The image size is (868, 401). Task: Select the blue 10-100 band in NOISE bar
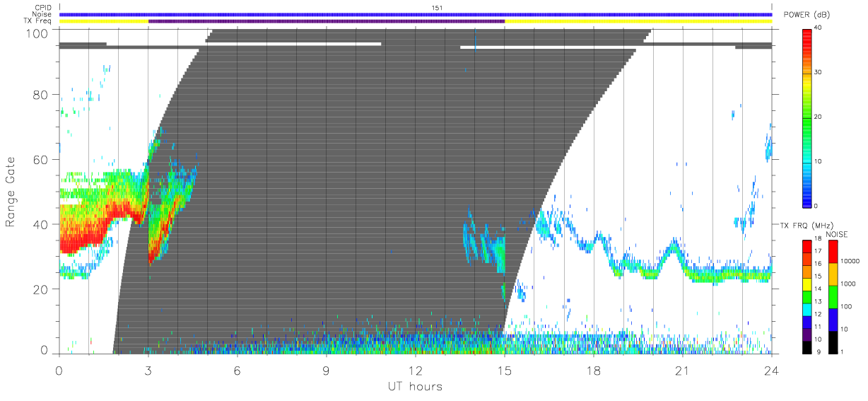click(x=833, y=318)
